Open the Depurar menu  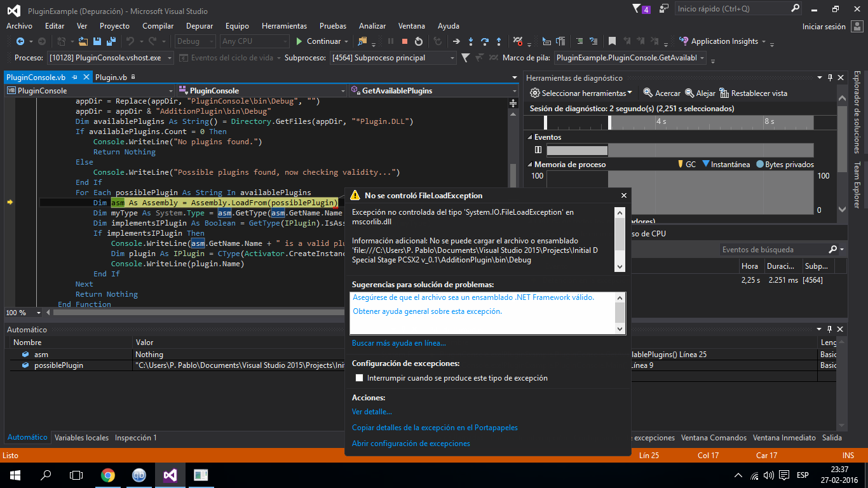click(200, 26)
